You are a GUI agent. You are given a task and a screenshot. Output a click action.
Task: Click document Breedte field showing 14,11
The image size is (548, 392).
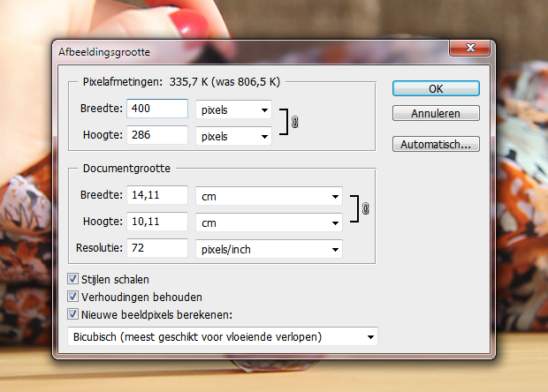pyautogui.click(x=157, y=195)
